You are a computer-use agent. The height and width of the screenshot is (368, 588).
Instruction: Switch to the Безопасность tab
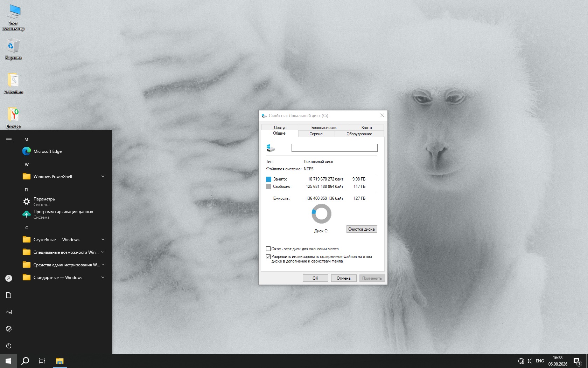tap(324, 128)
